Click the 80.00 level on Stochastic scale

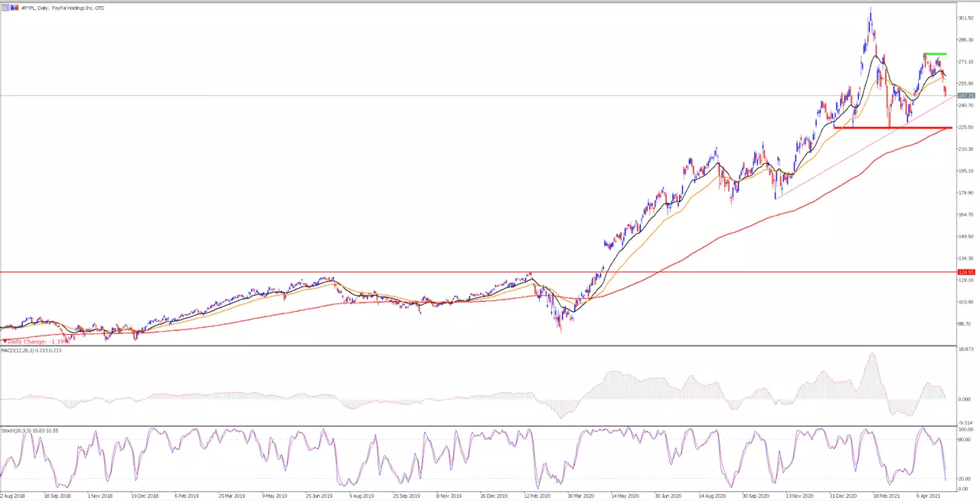[x=965, y=440]
